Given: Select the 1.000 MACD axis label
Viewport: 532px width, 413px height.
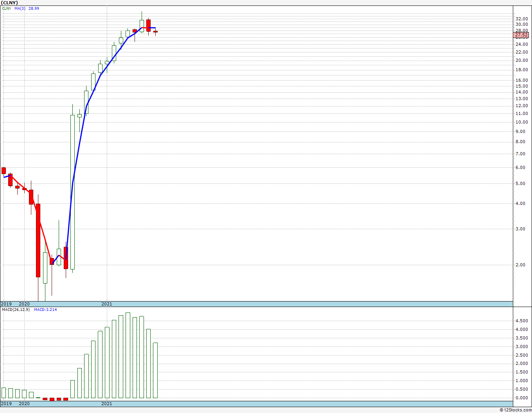Looking at the screenshot, I should [522, 381].
